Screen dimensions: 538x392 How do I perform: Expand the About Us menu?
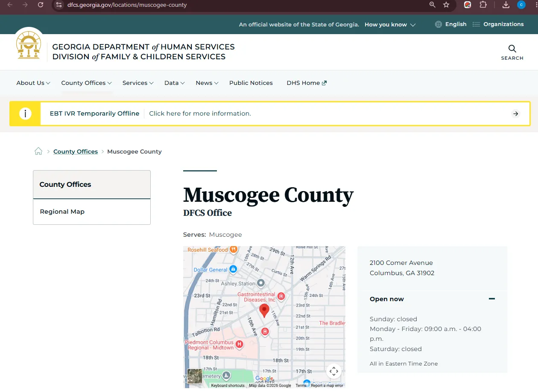point(33,83)
